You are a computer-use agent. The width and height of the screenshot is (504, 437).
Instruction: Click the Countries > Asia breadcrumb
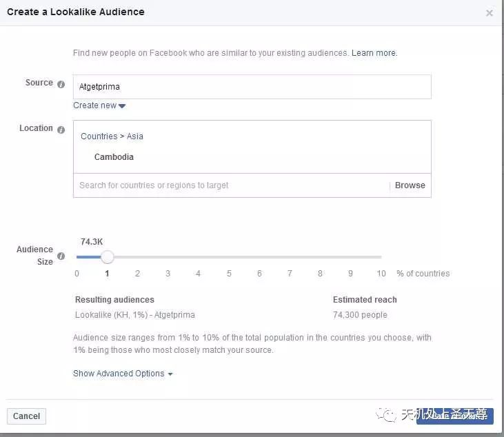point(112,136)
